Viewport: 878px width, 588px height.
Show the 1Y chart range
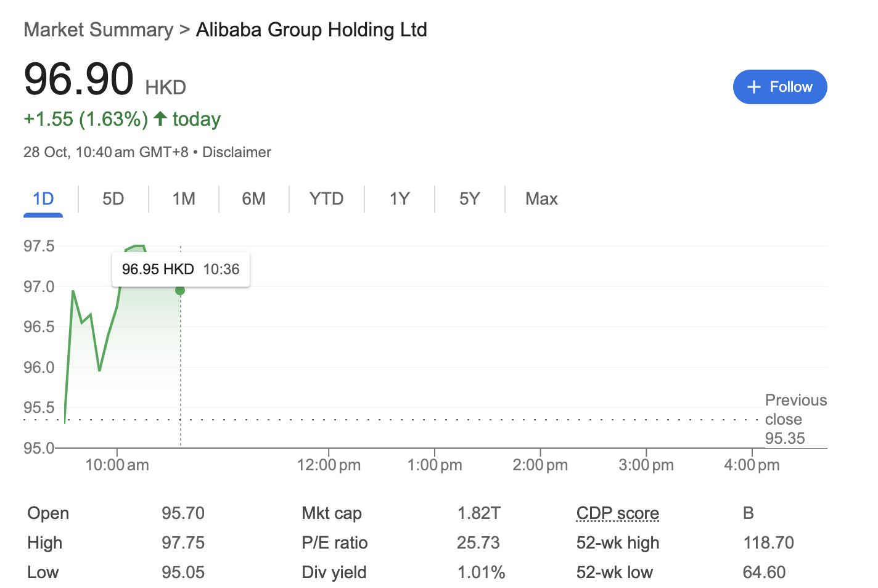(400, 198)
